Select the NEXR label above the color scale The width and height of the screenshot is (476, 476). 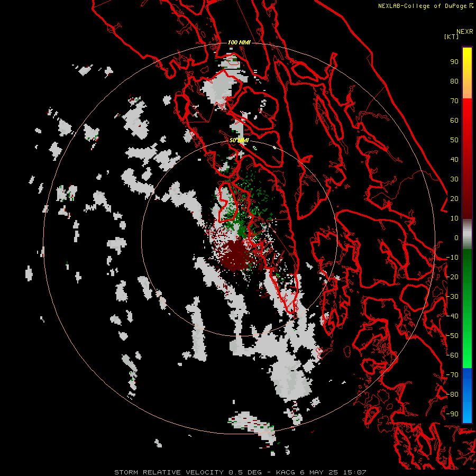coord(465,32)
